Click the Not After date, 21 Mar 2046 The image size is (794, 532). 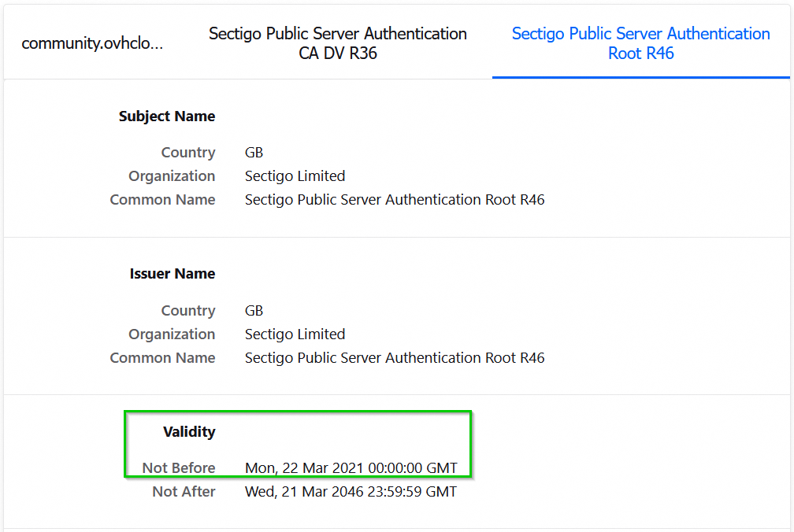click(x=351, y=492)
